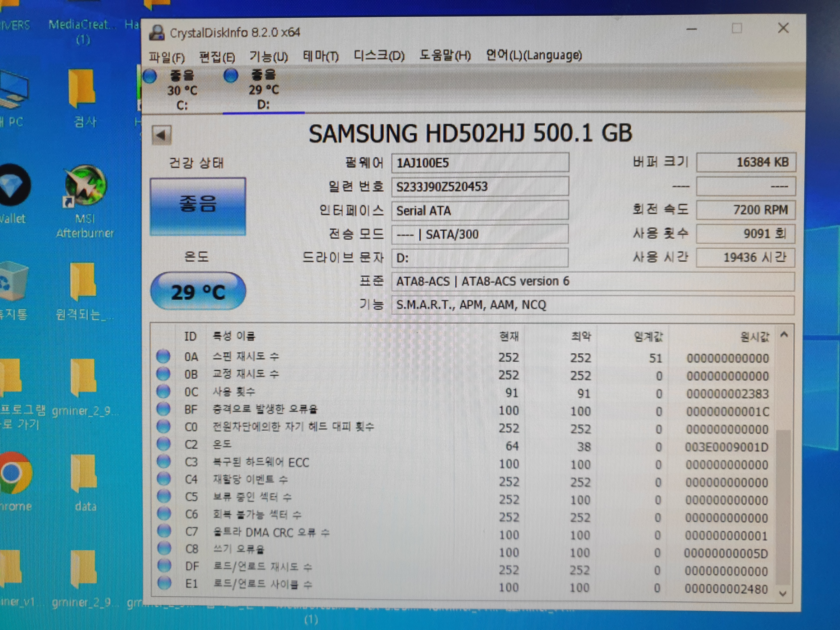Screen dimensions: 840x630
Task: Open the 파일(F) menu
Action: pyautogui.click(x=167, y=57)
